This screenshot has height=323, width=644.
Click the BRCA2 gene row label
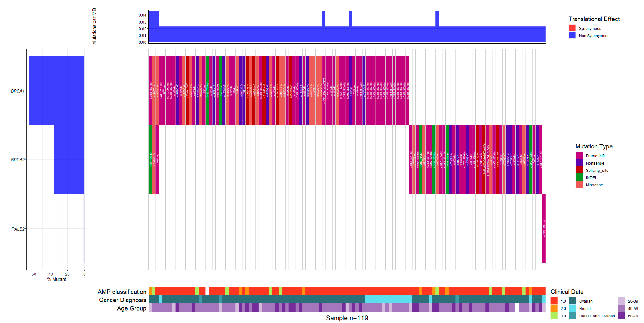pyautogui.click(x=18, y=160)
